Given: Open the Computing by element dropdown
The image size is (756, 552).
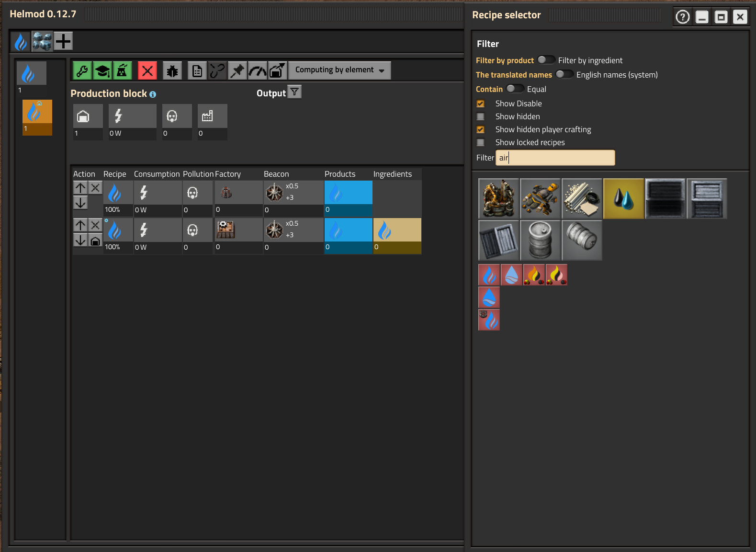Looking at the screenshot, I should click(x=339, y=70).
